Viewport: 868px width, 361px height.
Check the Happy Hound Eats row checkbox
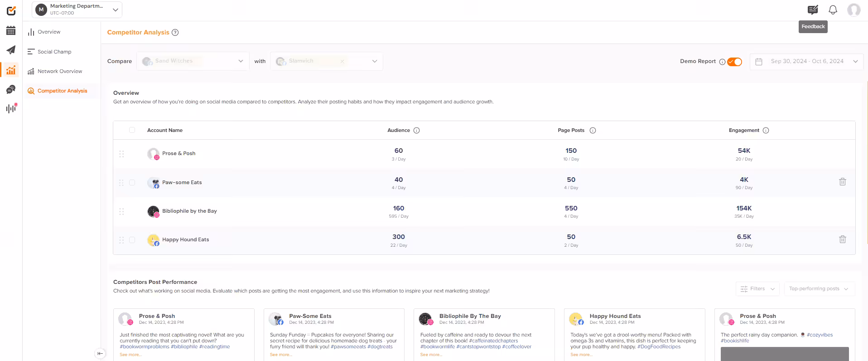click(x=132, y=240)
